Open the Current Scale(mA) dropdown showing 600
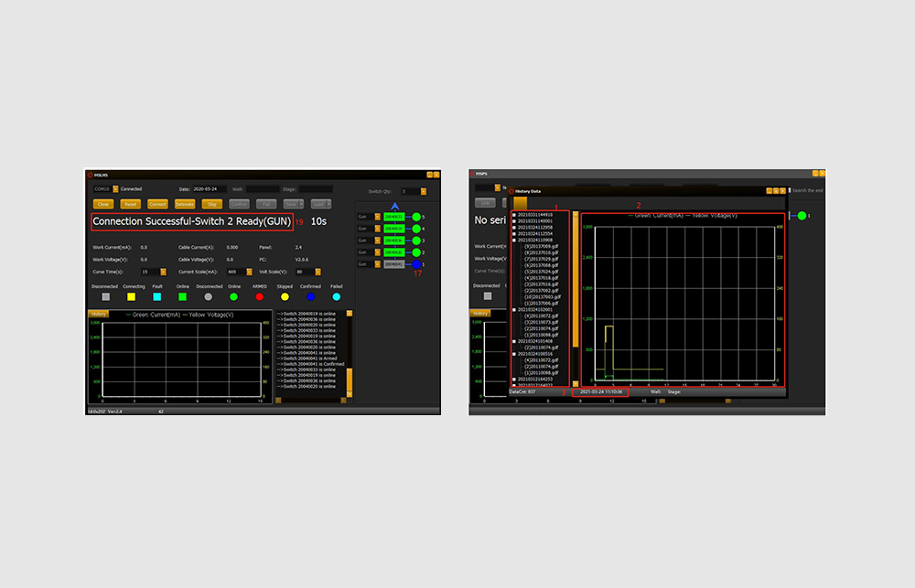 coord(249,272)
